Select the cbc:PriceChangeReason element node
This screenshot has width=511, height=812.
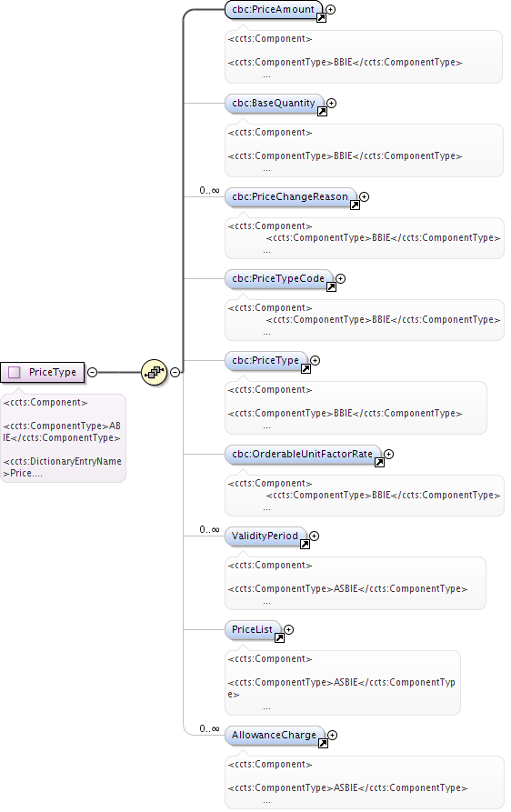[290, 197]
